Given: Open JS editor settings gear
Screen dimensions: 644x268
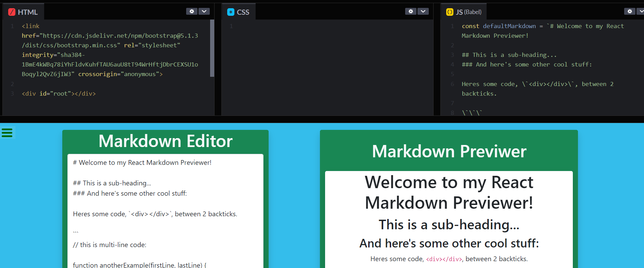Looking at the screenshot, I should 630,11.
